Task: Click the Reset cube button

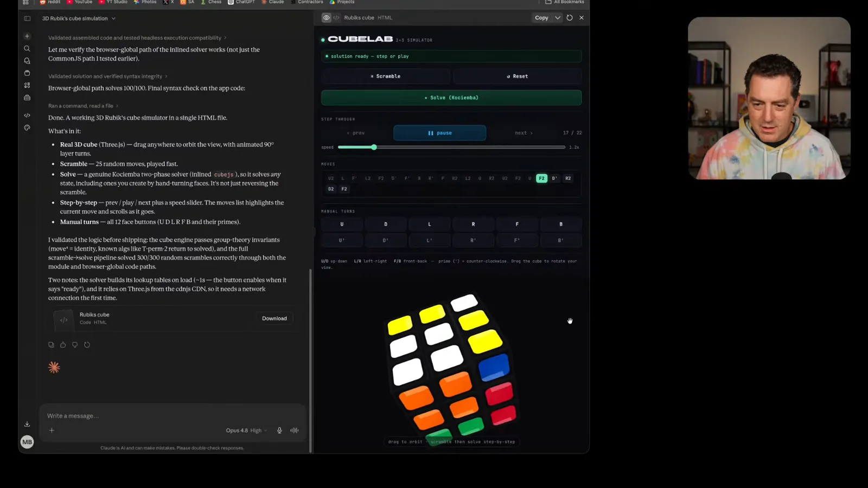Action: (518, 76)
